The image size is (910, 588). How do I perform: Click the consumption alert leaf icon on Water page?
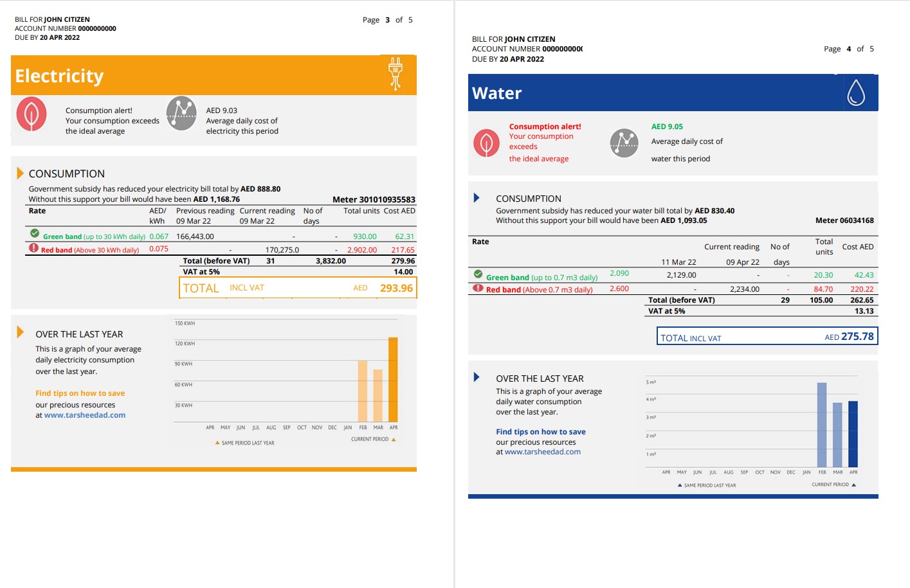[x=486, y=143]
